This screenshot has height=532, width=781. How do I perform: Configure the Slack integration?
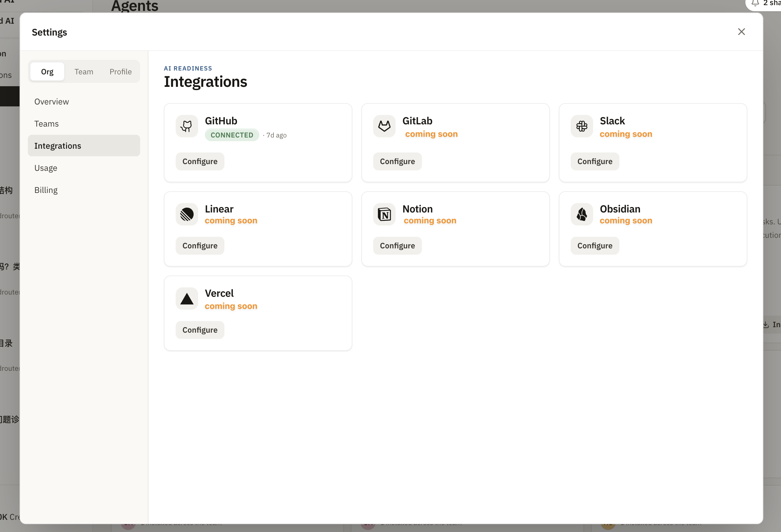[595, 162]
